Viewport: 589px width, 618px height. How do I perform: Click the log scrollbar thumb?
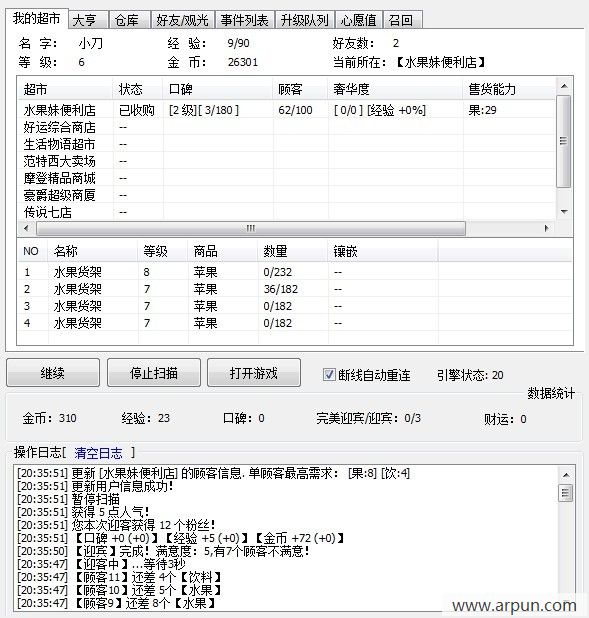tap(566, 493)
